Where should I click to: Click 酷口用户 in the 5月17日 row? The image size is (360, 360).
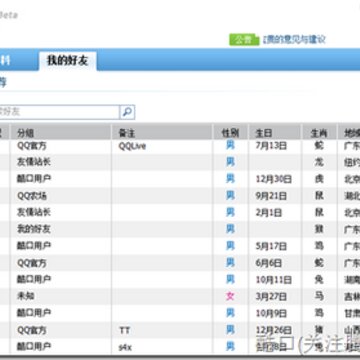point(34,246)
